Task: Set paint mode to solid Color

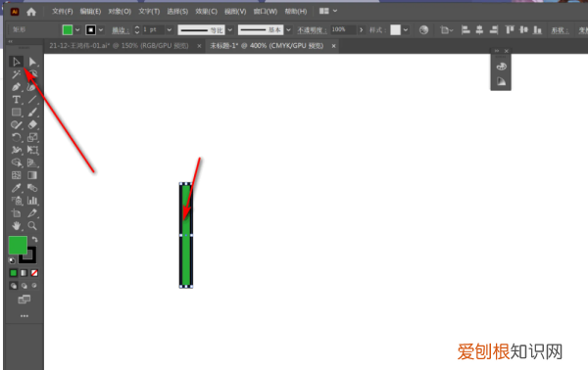Action: tap(14, 273)
